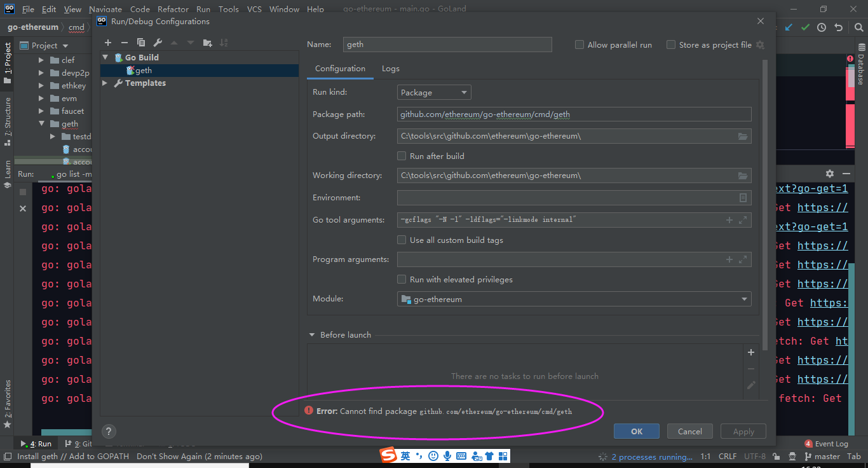Viewport: 868px width, 468px height.
Task: Check Run after build
Action: 402,156
